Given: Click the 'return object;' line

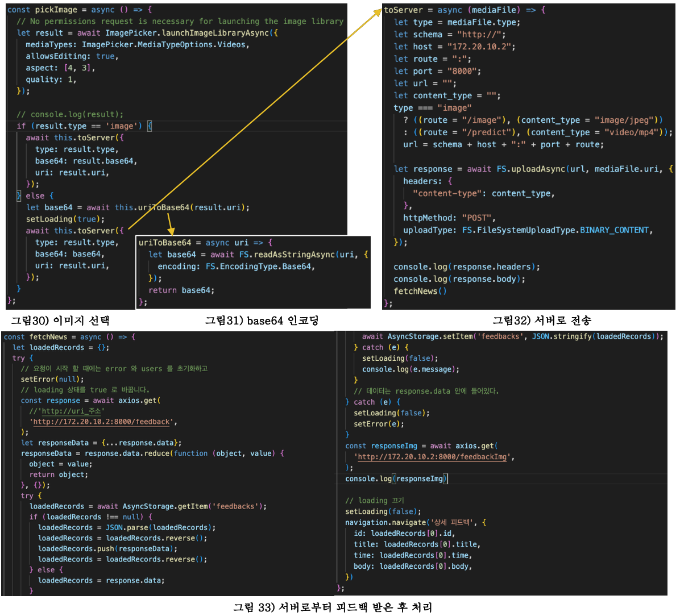Looking at the screenshot, I should (59, 475).
